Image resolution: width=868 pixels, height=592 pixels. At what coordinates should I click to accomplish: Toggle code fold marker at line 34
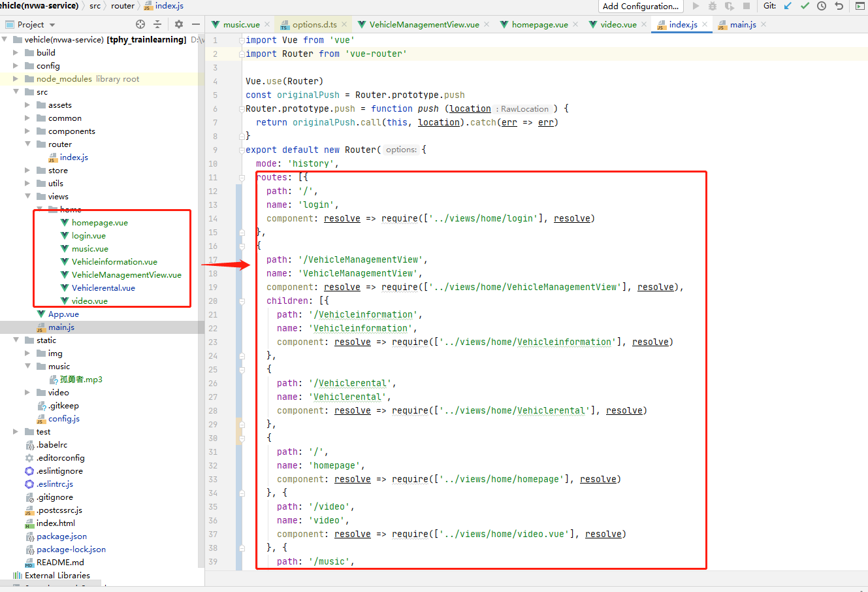coord(242,493)
